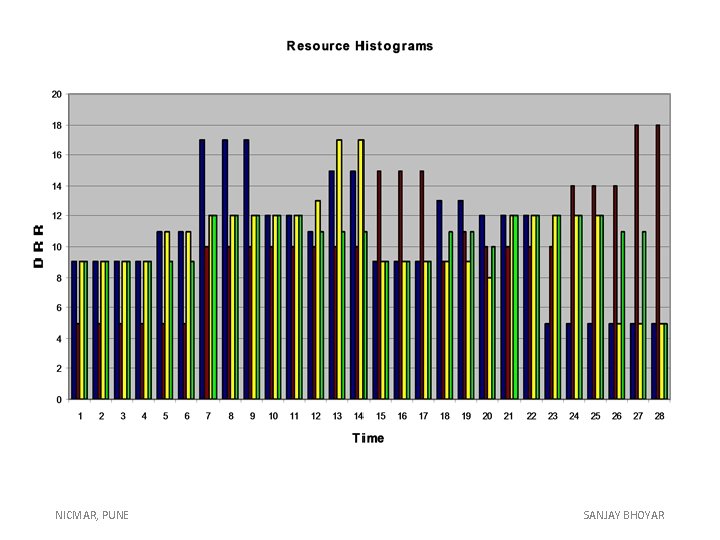The width and height of the screenshot is (720, 540).
Task: Click x-axis label 10
Action: point(273,416)
